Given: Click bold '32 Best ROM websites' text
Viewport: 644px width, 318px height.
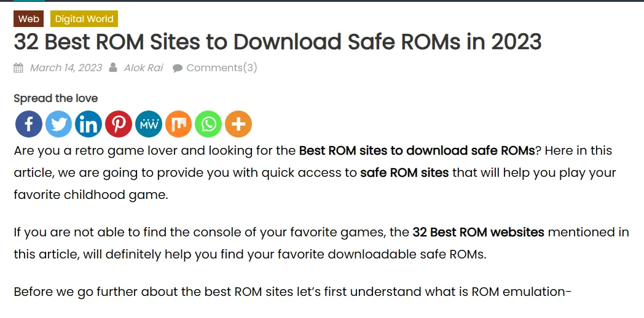Looking at the screenshot, I should click(x=479, y=233).
